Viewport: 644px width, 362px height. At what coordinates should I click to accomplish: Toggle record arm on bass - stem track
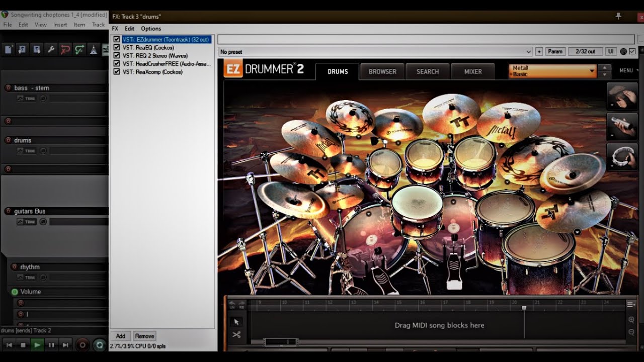click(8, 87)
